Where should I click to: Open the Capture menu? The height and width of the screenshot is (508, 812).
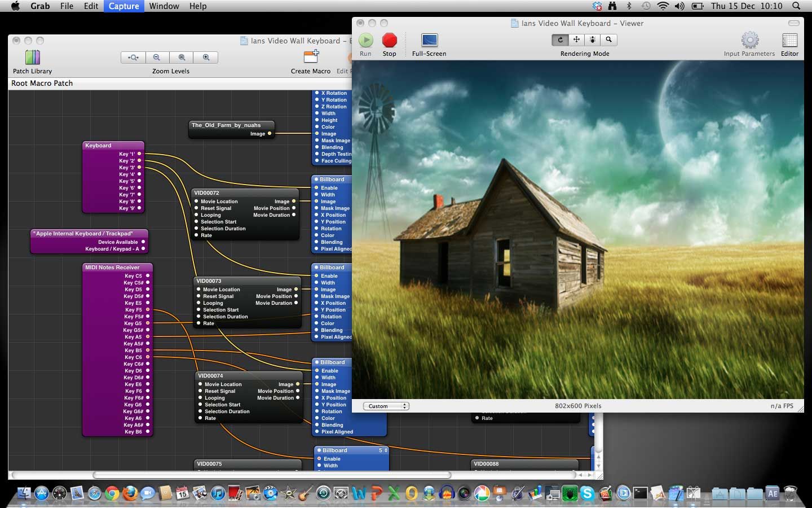point(123,6)
